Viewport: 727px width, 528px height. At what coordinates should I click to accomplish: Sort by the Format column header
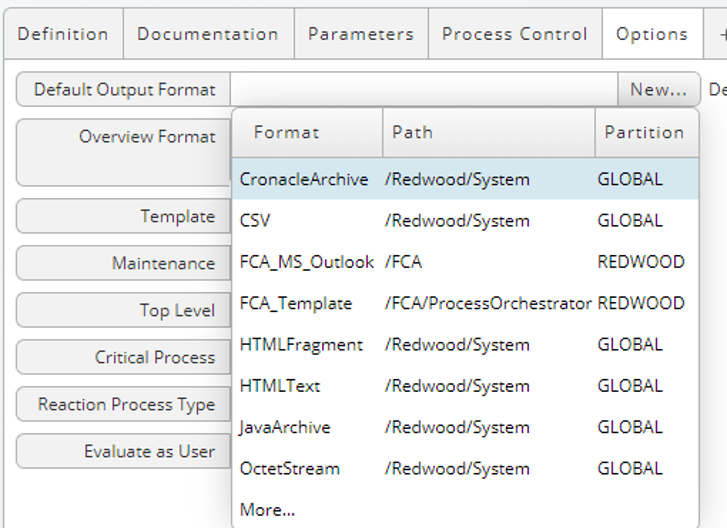point(307,133)
